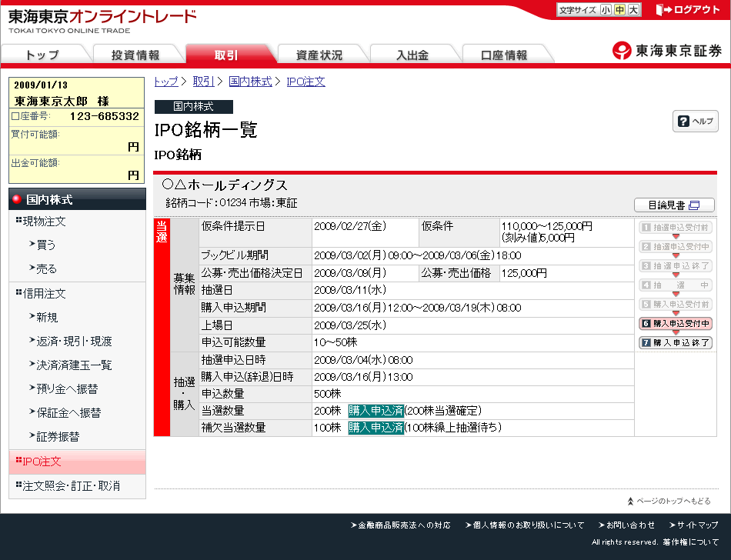
Task: Click the 東海東京オンライントレード site logo
Action: click(x=102, y=21)
